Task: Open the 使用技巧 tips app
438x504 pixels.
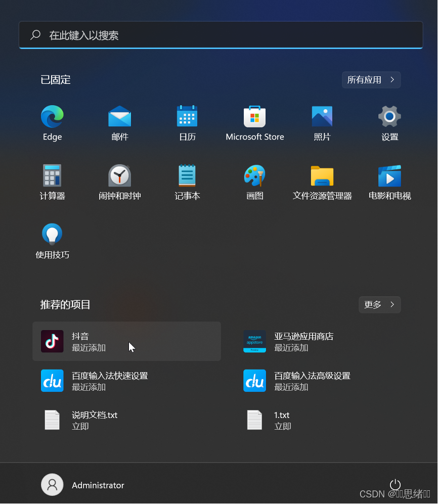Action: click(x=52, y=242)
